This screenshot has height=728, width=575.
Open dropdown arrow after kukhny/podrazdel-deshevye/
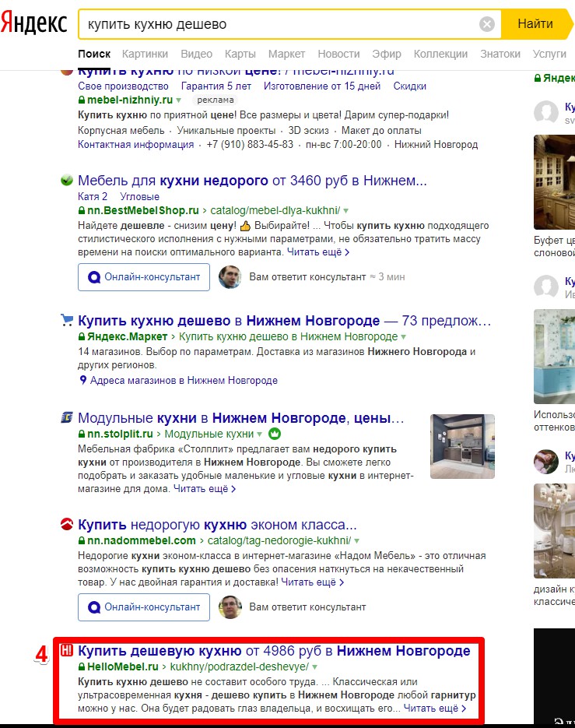pos(314,667)
